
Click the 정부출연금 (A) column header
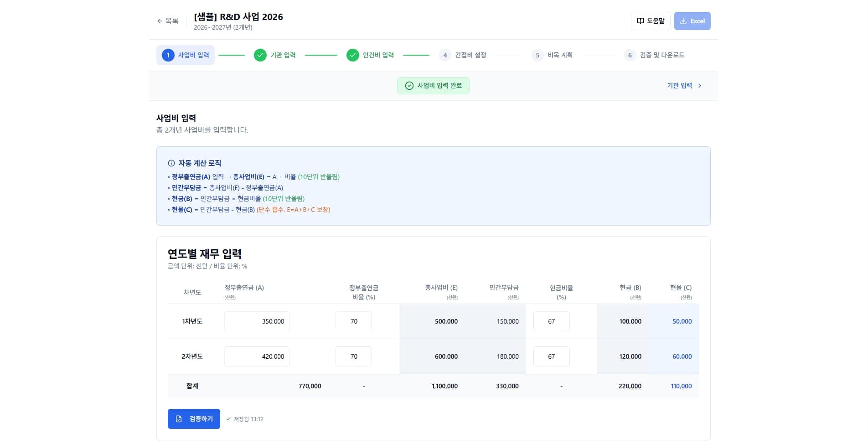(x=244, y=288)
